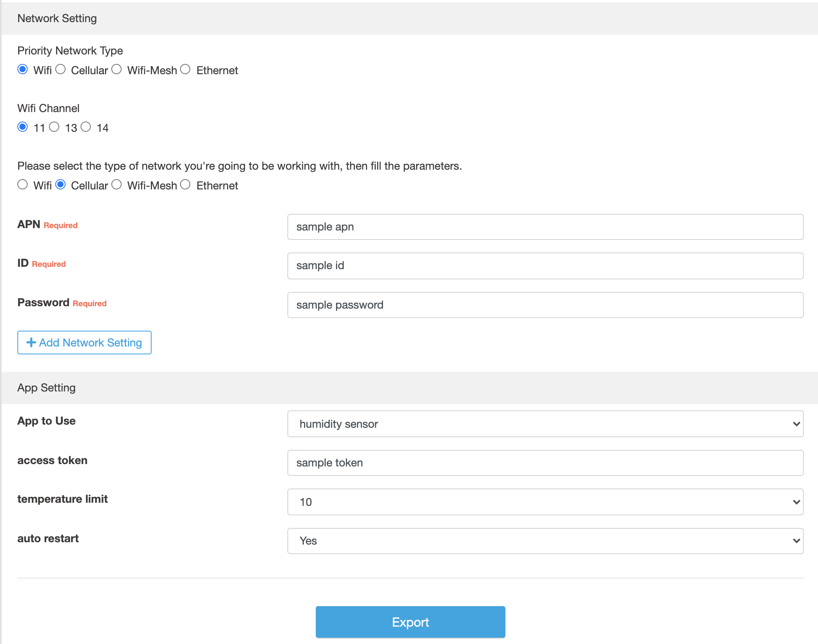Focus the ID text field

tap(545, 266)
